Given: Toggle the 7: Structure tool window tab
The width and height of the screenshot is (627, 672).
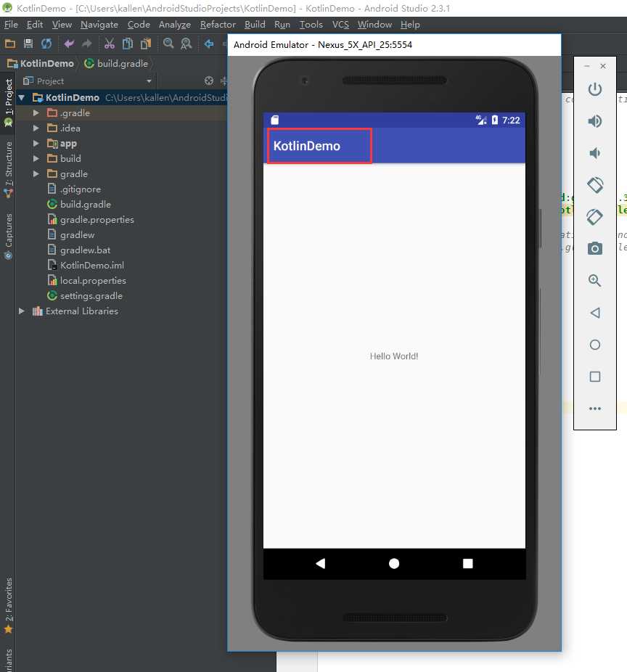Looking at the screenshot, I should pyautogui.click(x=8, y=170).
